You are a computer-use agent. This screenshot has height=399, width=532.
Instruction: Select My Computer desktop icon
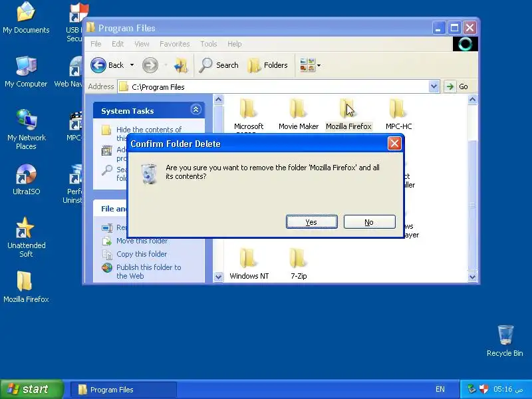tap(26, 72)
